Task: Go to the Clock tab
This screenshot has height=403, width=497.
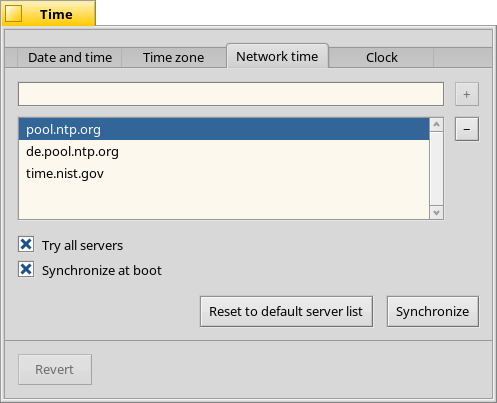Action: click(x=382, y=58)
